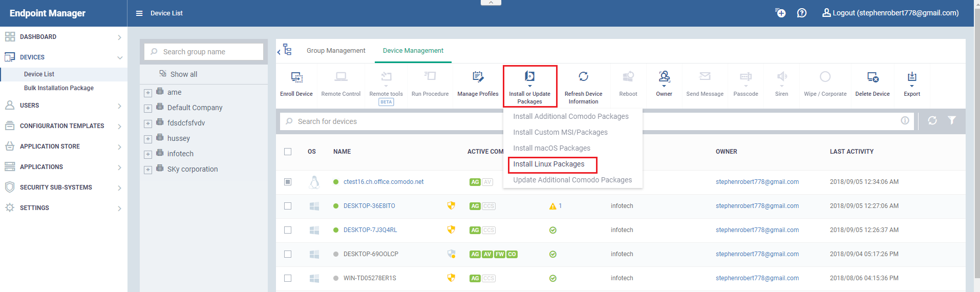Sort by Last Activity column header

point(851,152)
